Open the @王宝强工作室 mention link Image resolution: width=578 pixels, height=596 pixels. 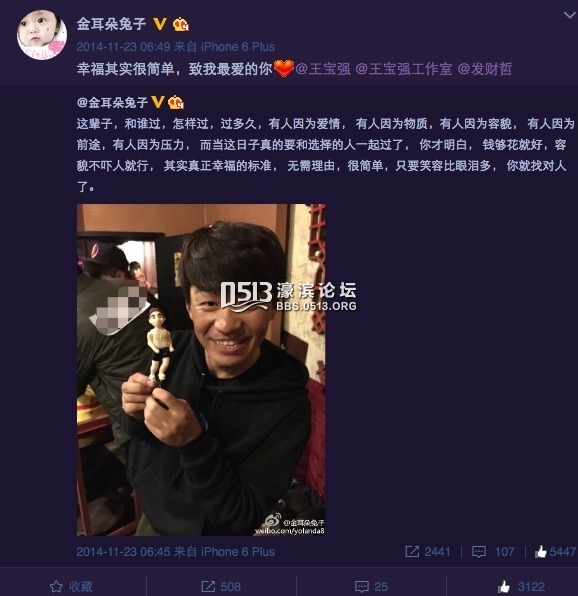point(404,69)
